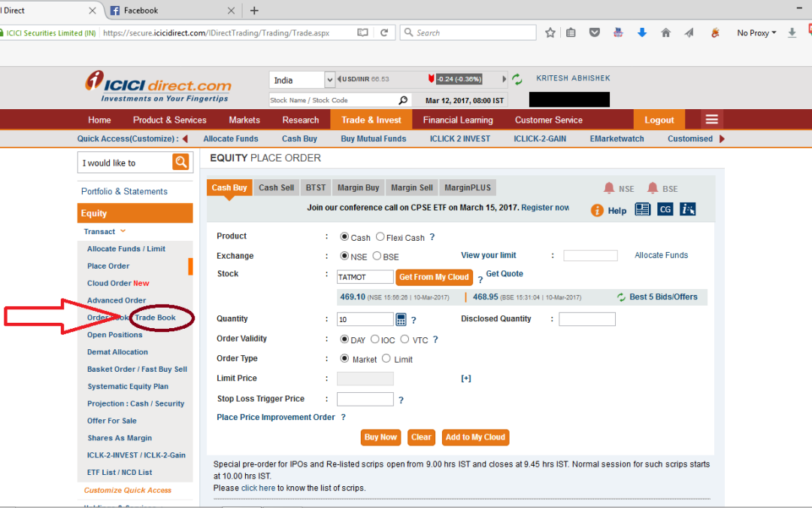Select the Flexi Cash radio button

pos(380,237)
